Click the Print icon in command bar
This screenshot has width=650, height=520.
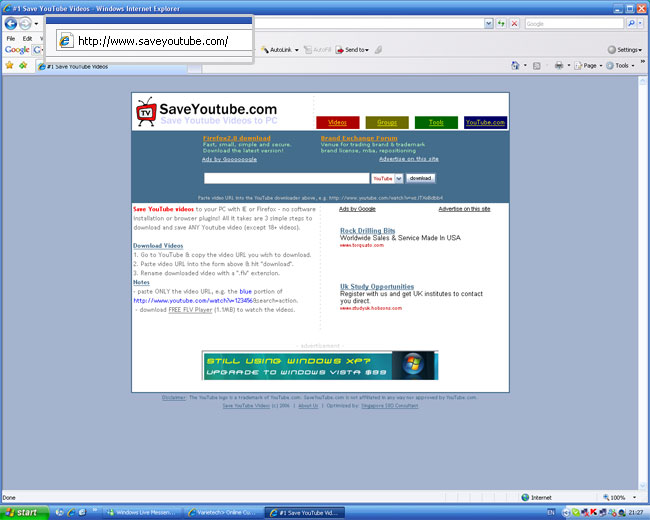pos(559,66)
